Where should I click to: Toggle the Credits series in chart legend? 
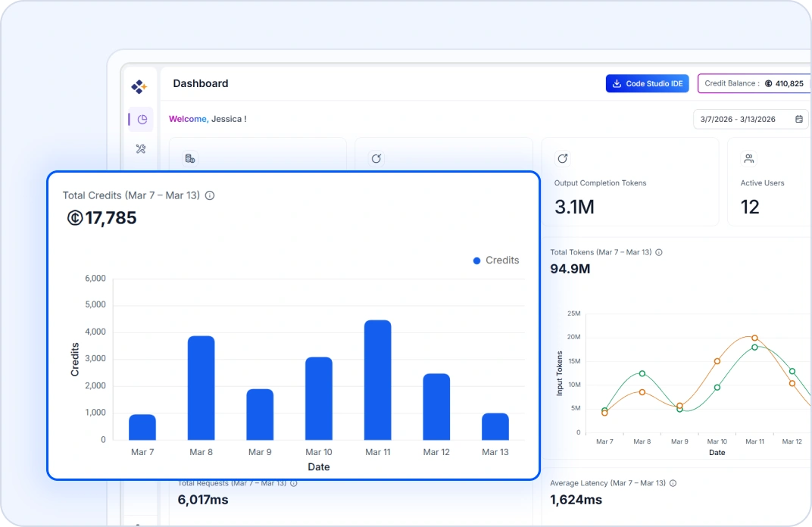coord(496,260)
